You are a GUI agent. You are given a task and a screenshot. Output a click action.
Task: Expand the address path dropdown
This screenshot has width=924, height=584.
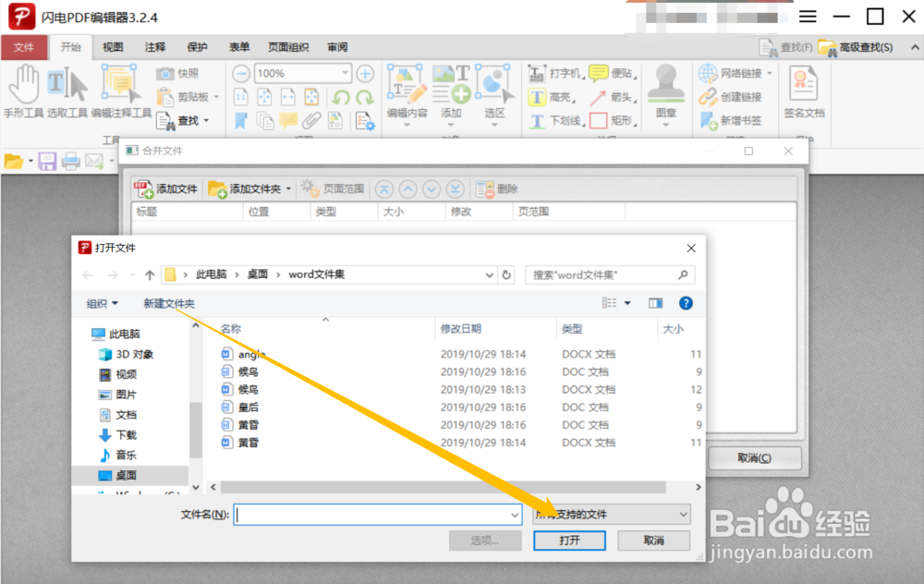coord(489,274)
